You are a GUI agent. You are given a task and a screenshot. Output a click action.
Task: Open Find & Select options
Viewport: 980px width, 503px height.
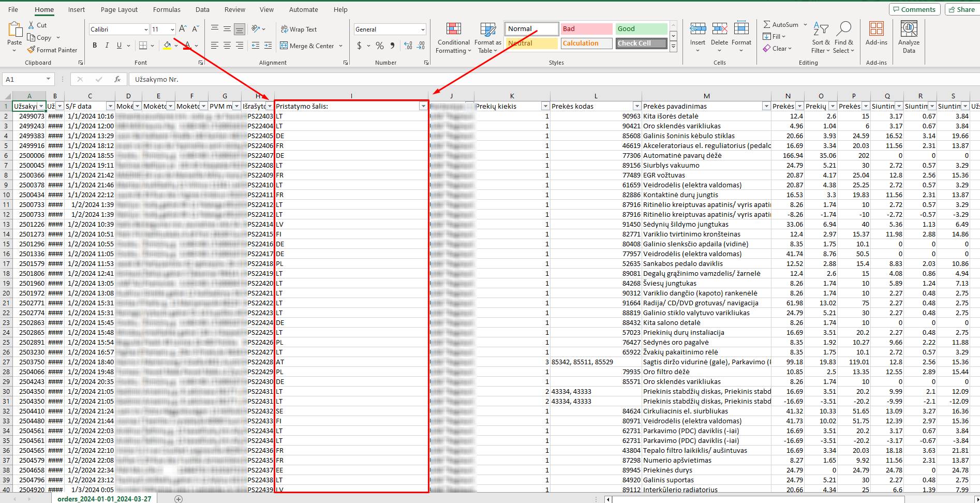coord(844,36)
